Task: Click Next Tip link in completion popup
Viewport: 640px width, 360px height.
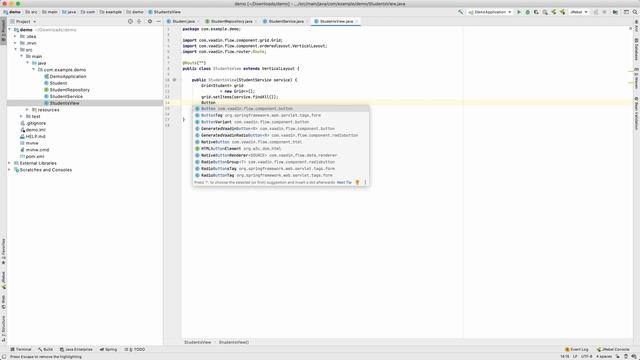Action: (344, 182)
